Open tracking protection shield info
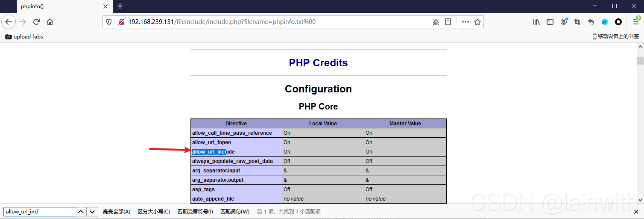 pos(109,22)
